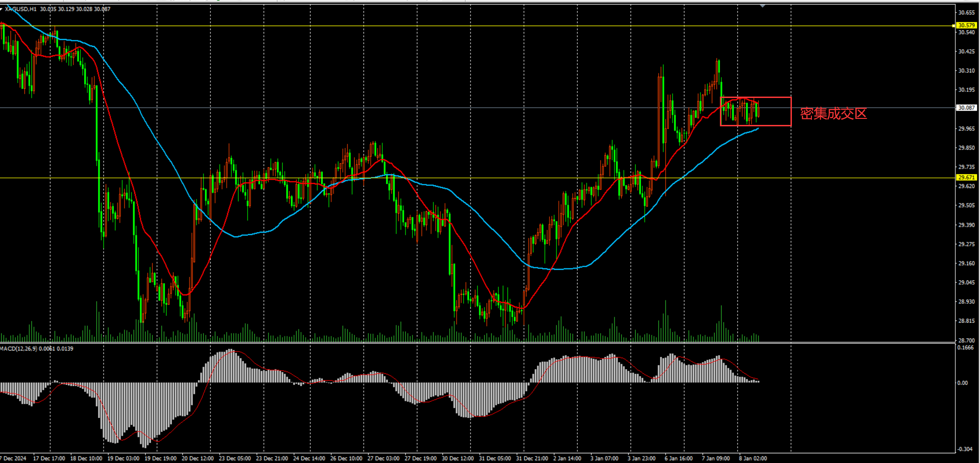This screenshot has height=463, width=980.
Task: Click the 20 Dec 12:00 time label
Action: coord(198,458)
